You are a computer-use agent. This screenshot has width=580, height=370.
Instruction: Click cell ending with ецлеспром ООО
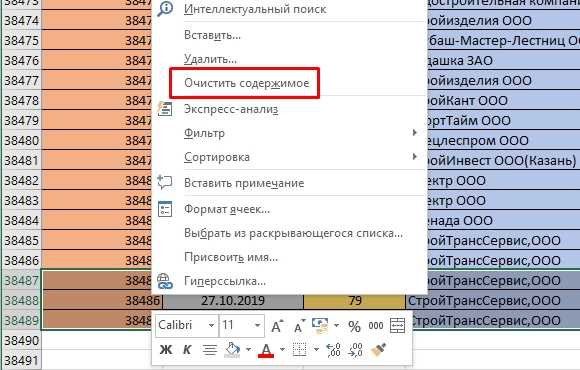click(x=504, y=140)
